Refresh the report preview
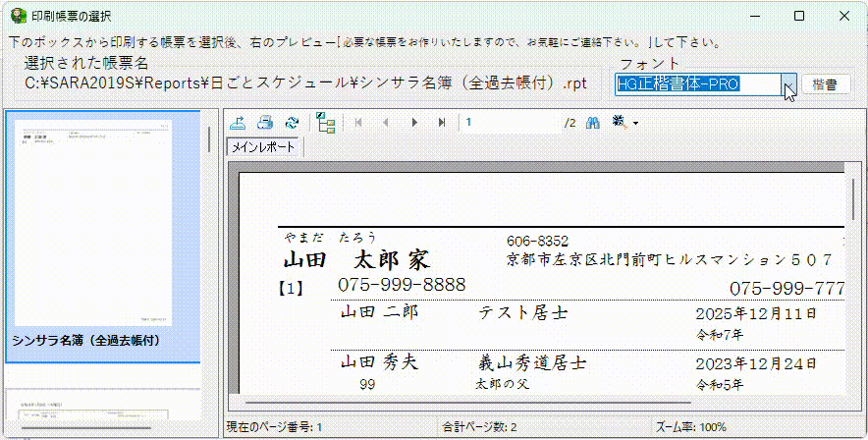 (291, 123)
